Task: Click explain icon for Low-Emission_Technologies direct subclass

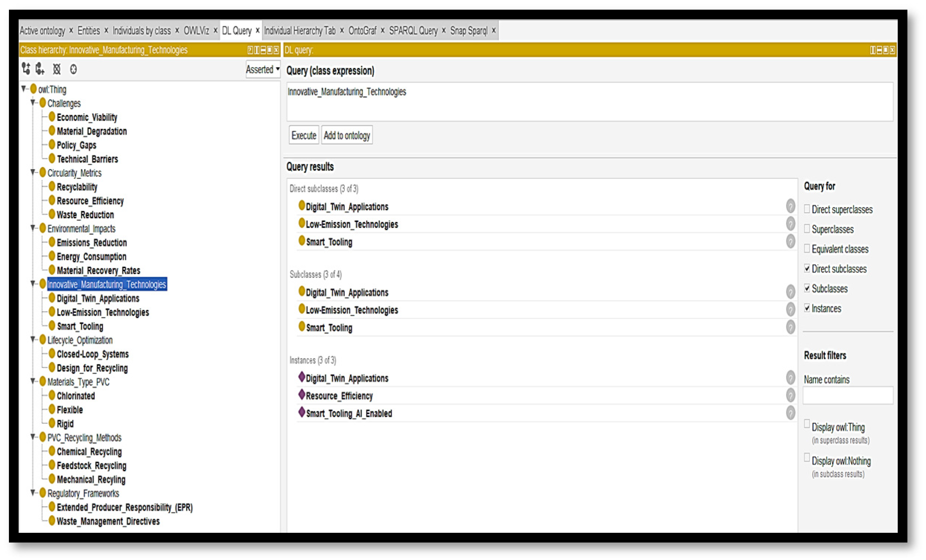Action: click(790, 224)
